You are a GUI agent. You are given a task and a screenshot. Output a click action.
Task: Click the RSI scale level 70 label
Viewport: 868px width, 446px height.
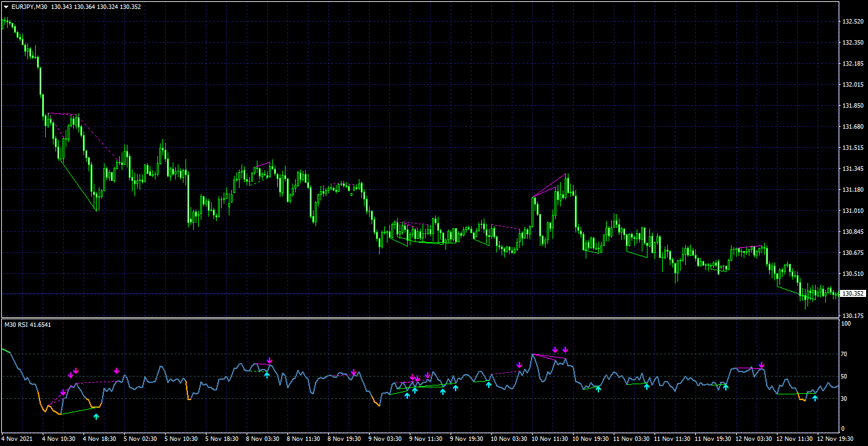click(x=845, y=354)
